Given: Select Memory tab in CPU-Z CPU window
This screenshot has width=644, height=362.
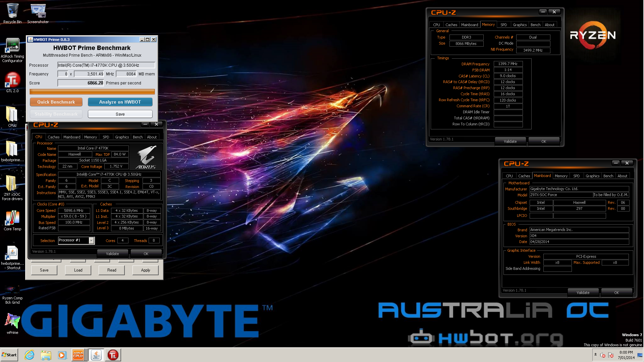Looking at the screenshot, I should (91, 137).
